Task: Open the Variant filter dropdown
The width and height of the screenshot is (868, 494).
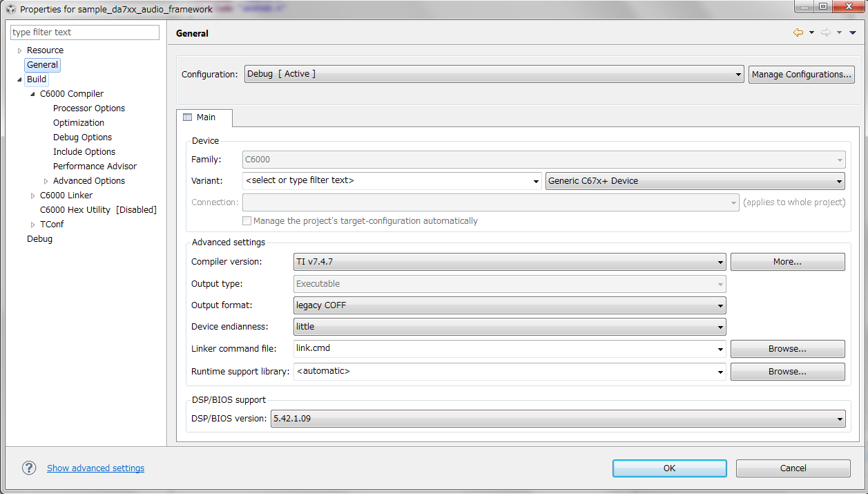Action: (536, 181)
